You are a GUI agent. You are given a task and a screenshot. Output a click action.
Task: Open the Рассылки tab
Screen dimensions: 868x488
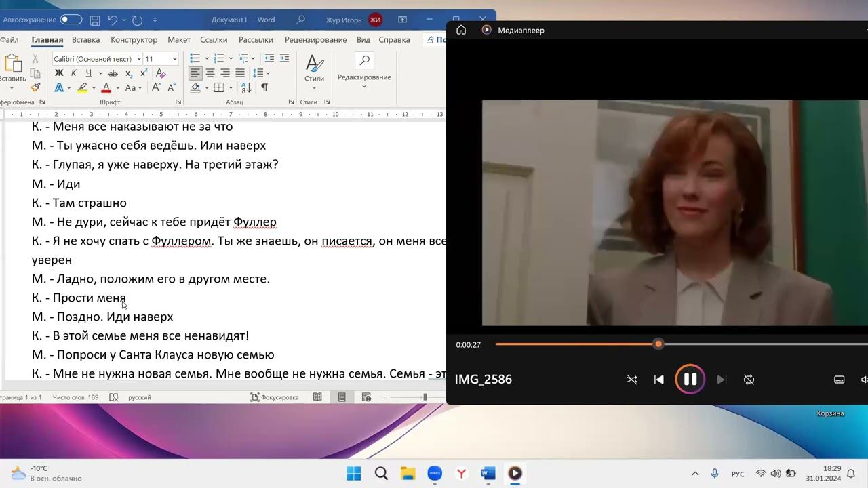(x=256, y=40)
